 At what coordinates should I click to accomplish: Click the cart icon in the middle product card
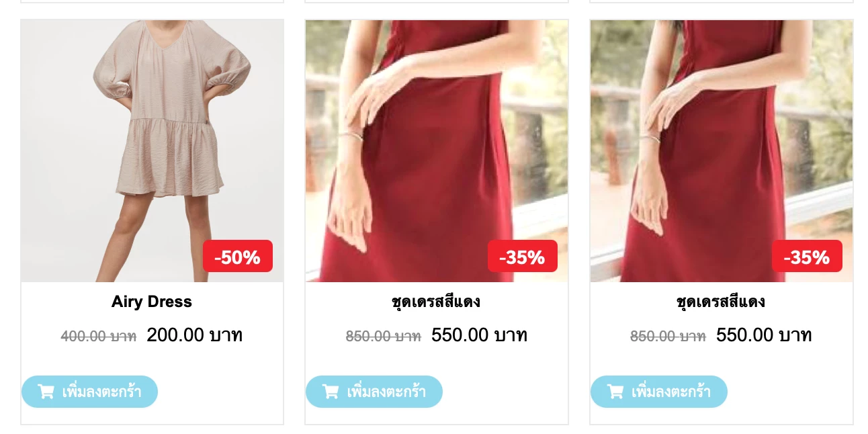[331, 392]
